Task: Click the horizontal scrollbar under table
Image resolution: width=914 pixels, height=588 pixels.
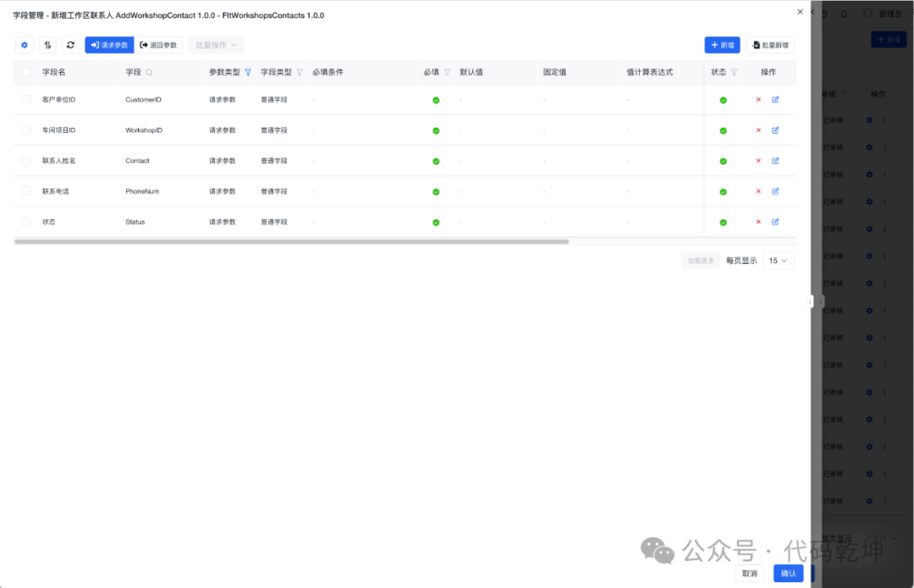Action: pos(291,241)
